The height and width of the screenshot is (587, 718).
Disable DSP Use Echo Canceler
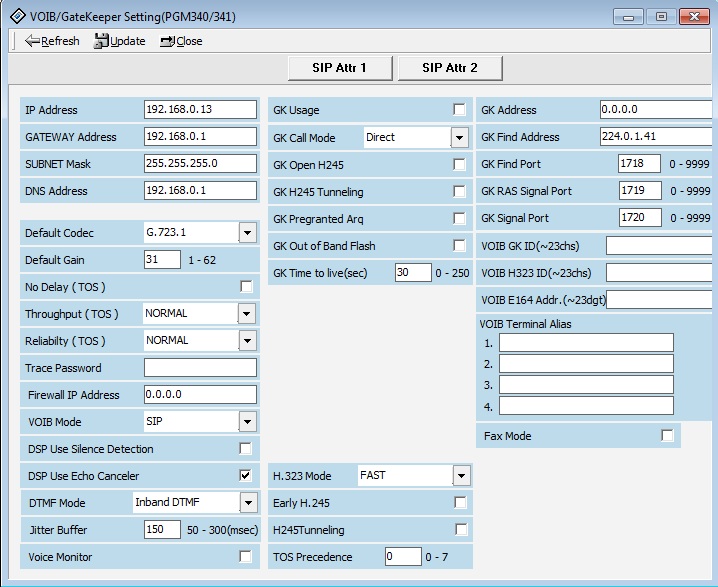pos(246,476)
